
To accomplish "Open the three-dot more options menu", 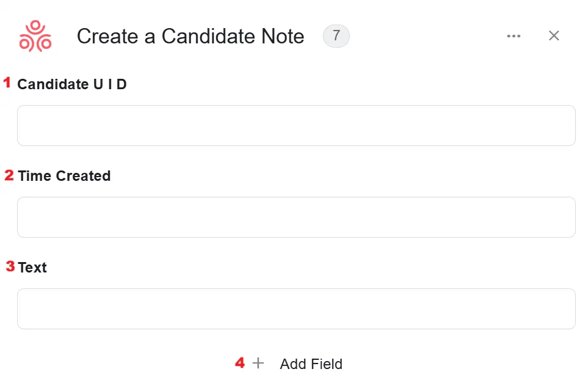I will click(x=514, y=36).
